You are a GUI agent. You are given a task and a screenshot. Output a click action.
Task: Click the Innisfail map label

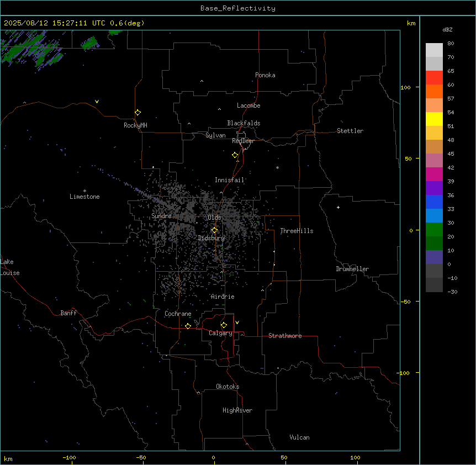coord(229,180)
